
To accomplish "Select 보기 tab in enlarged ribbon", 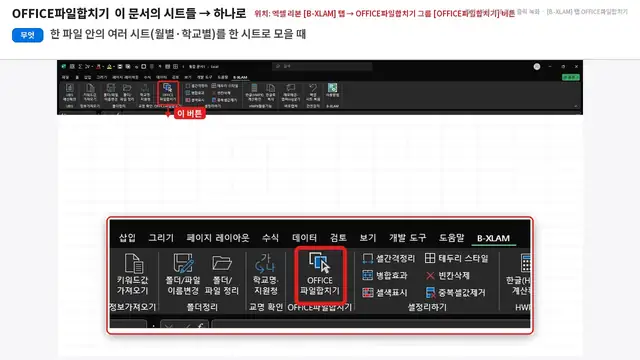I will pyautogui.click(x=367, y=238).
